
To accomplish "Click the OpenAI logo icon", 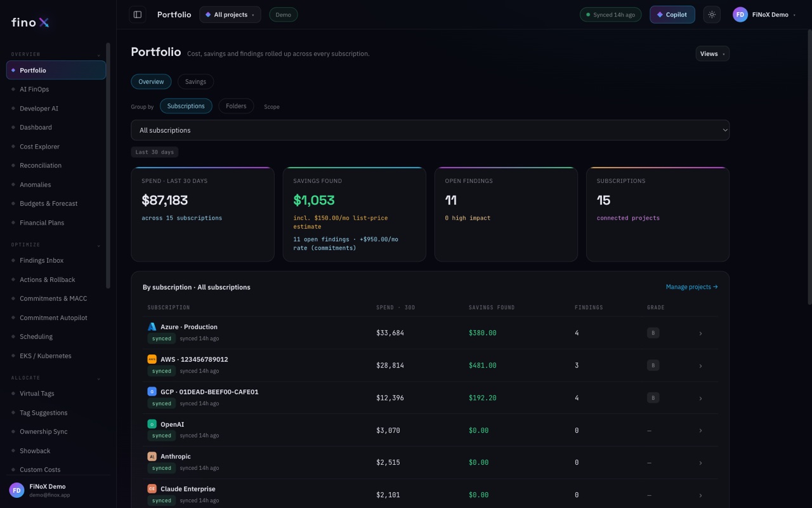I will tap(152, 424).
